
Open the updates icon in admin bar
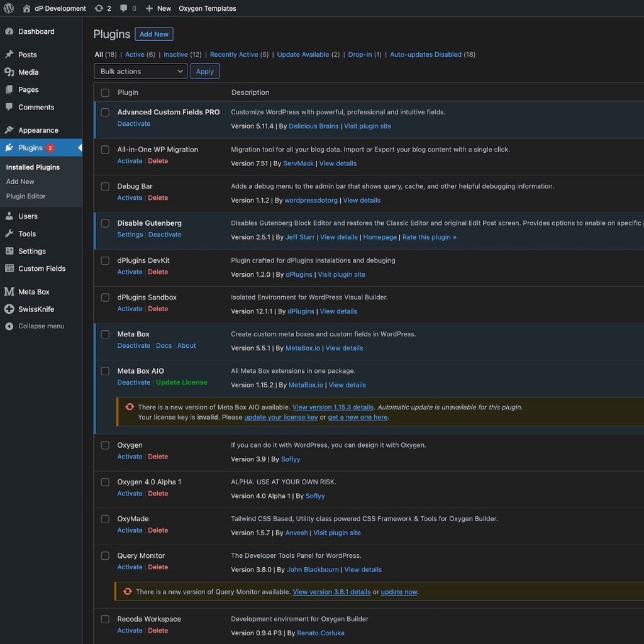pos(99,8)
